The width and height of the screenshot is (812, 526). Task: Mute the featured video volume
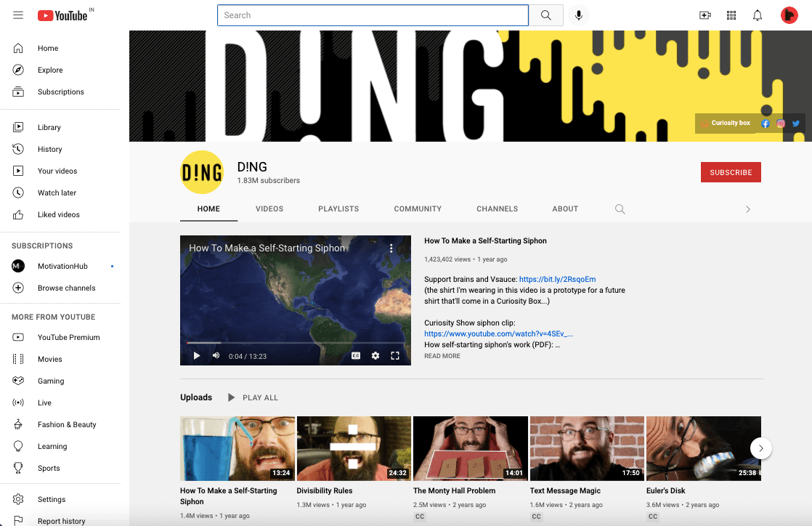tap(216, 356)
